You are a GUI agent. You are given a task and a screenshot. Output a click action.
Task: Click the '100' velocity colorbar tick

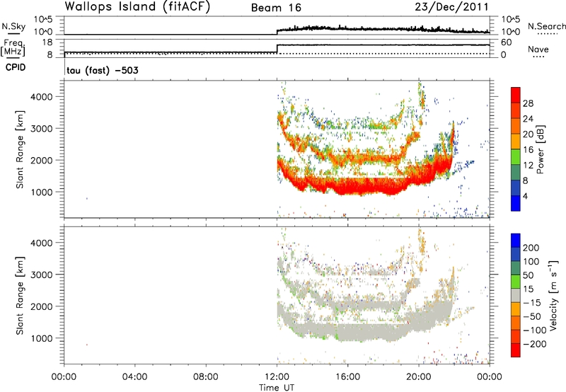531,262
